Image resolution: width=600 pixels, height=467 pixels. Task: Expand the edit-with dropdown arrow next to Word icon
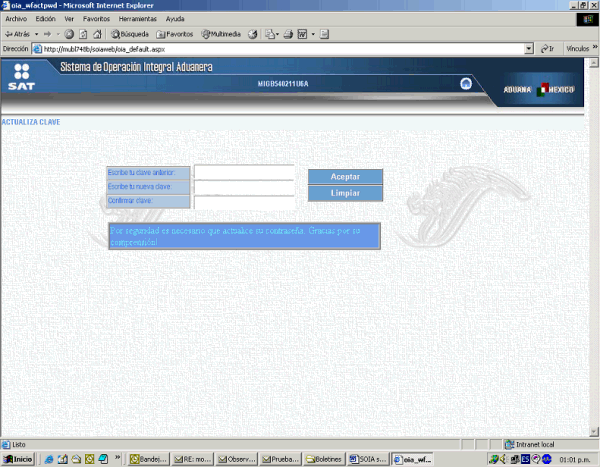[313, 34]
